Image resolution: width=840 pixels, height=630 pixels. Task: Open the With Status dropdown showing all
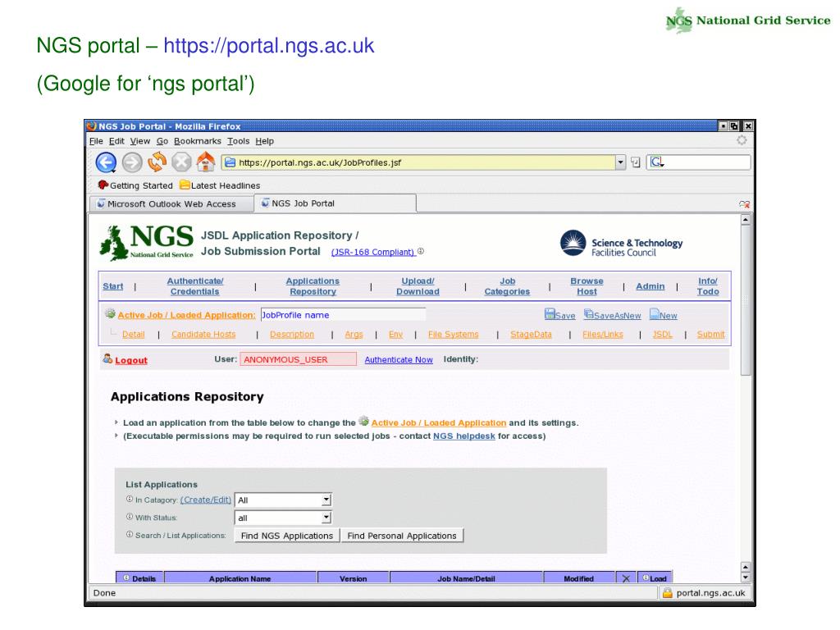click(283, 518)
